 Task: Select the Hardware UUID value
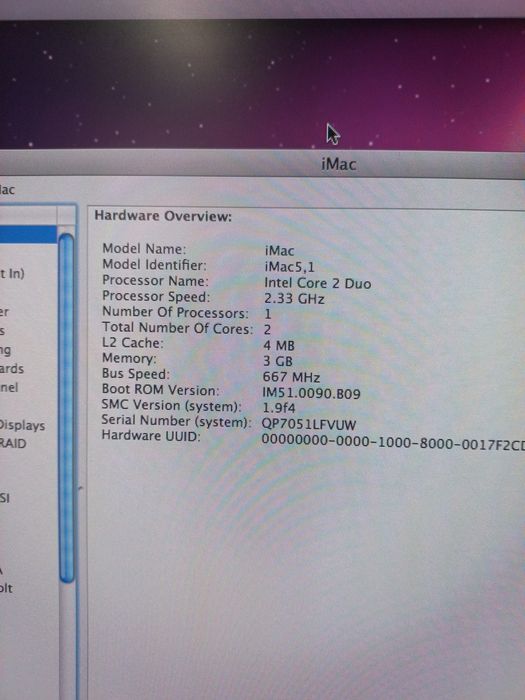393,440
